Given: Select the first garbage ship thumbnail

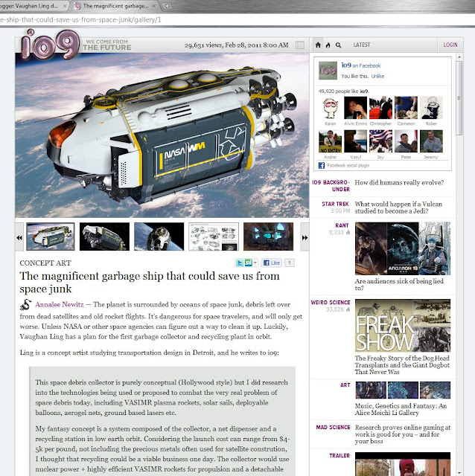Looking at the screenshot, I should pos(51,237).
